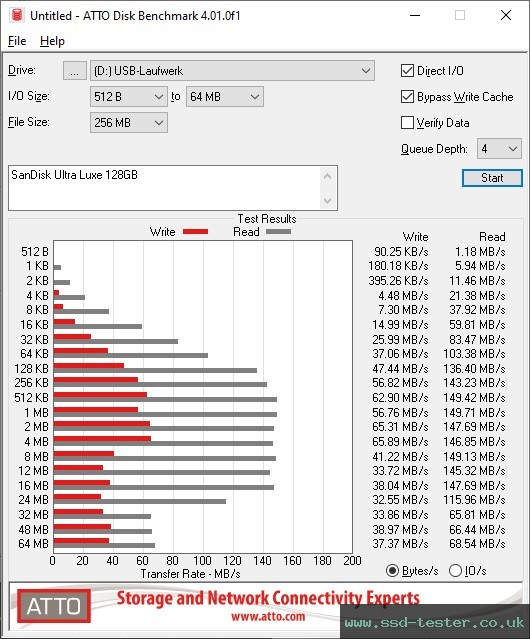Close the ATTO Disk Benchmark window
Image resolution: width=530 pixels, height=639 pixels.
[x=506, y=15]
